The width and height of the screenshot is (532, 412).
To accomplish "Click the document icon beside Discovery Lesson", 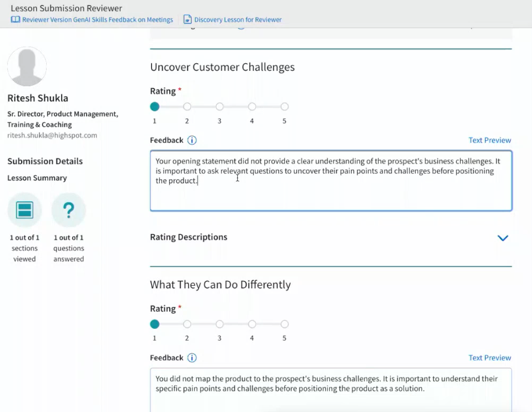I will 188,20.
